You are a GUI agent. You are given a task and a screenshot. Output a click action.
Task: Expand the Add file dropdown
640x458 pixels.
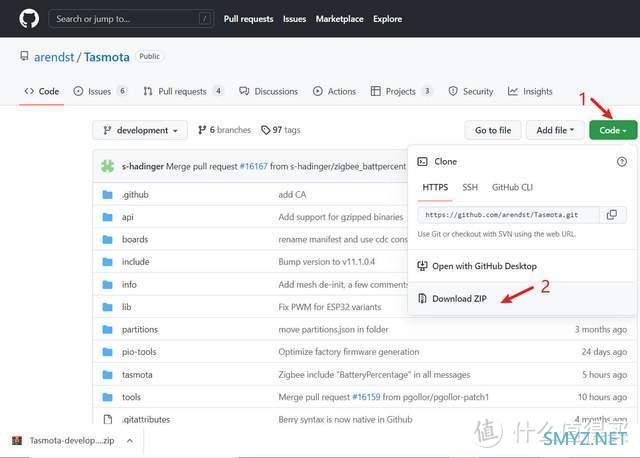pyautogui.click(x=555, y=130)
